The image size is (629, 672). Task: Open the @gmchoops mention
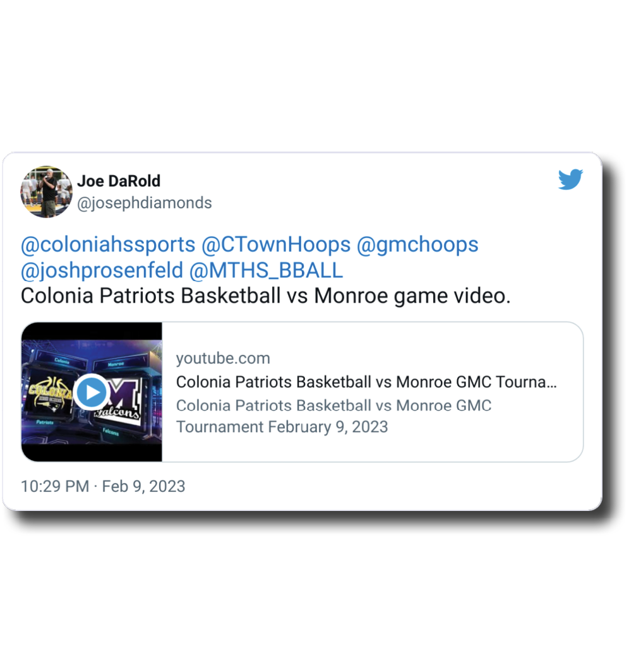click(x=417, y=244)
